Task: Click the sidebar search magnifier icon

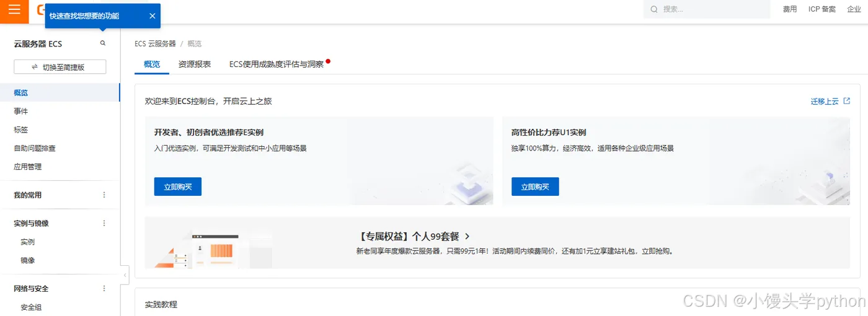Action: pyautogui.click(x=103, y=43)
